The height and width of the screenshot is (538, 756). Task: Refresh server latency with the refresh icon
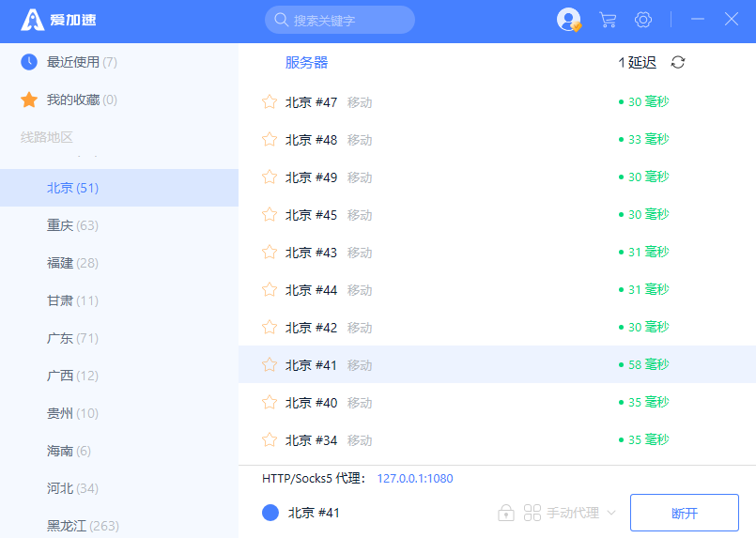coord(678,62)
